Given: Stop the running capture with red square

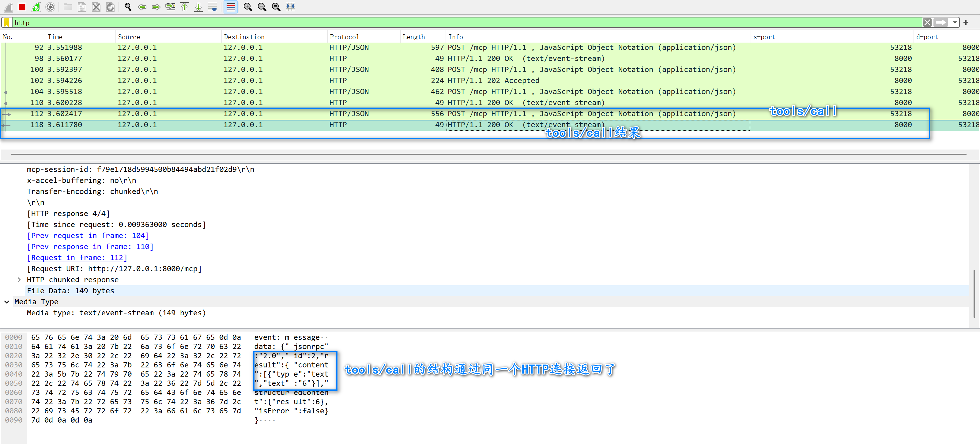Looking at the screenshot, I should [22, 7].
